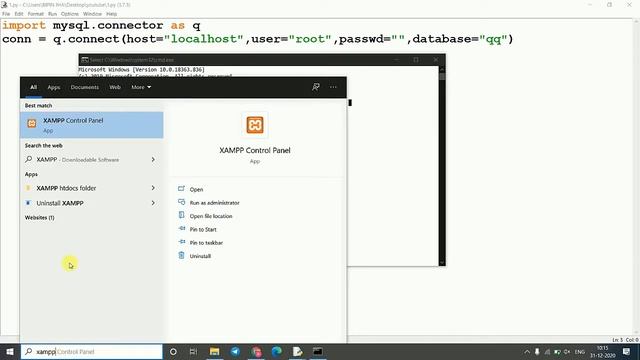Focus the taskbar search box
This screenshot has width=640, height=360.
coord(92,352)
